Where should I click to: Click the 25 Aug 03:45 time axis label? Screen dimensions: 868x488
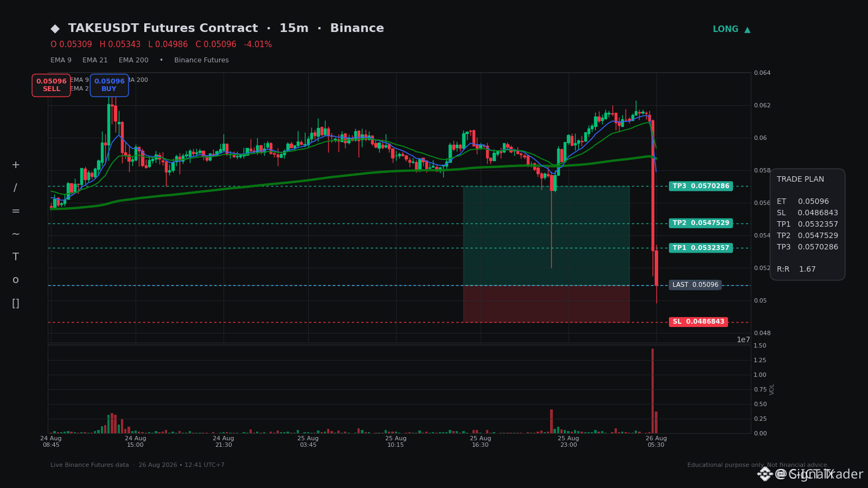pyautogui.click(x=308, y=442)
